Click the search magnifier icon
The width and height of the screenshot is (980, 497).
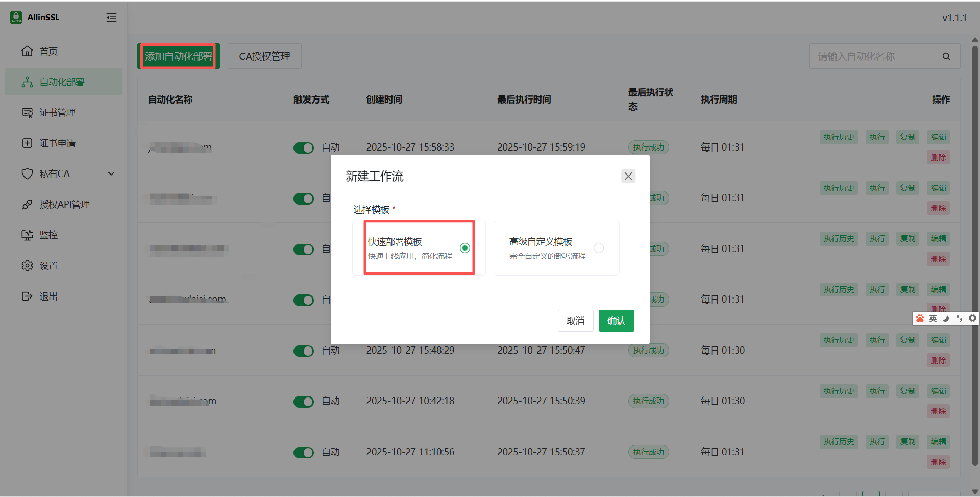click(x=946, y=57)
